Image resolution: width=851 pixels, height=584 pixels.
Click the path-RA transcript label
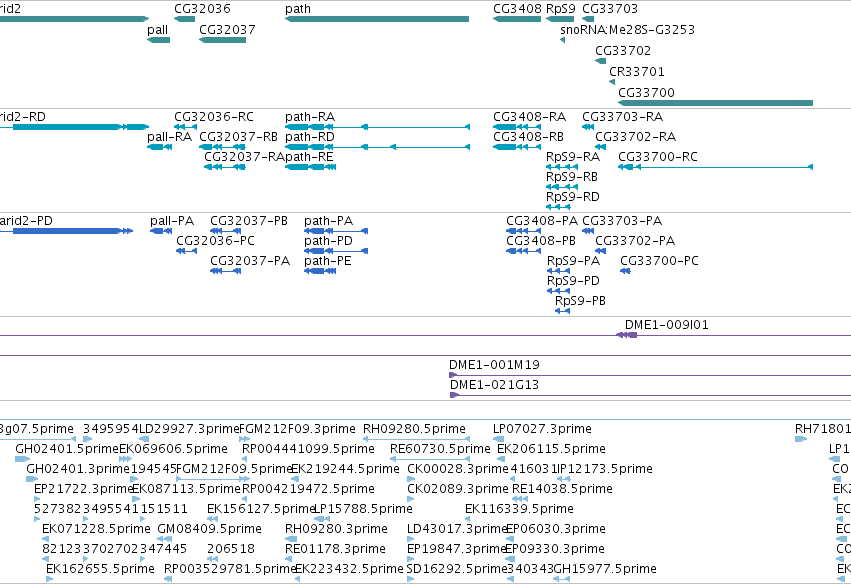(x=310, y=117)
